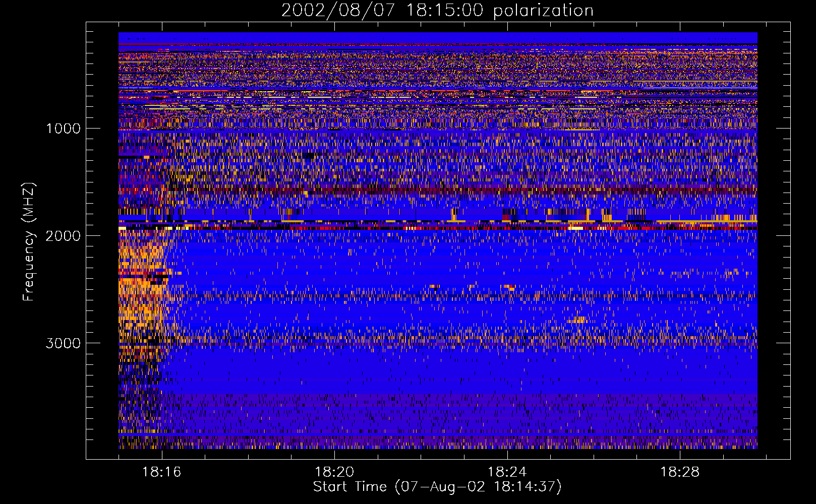Click the 18:28 time tick label
The height and width of the screenshot is (504, 816).
(x=680, y=472)
